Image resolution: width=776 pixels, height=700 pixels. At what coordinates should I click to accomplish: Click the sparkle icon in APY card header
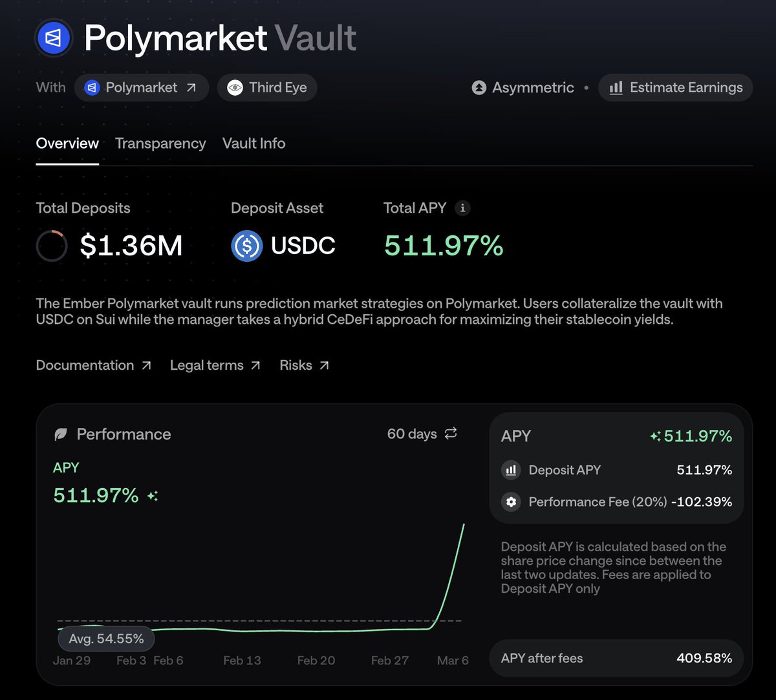(655, 437)
